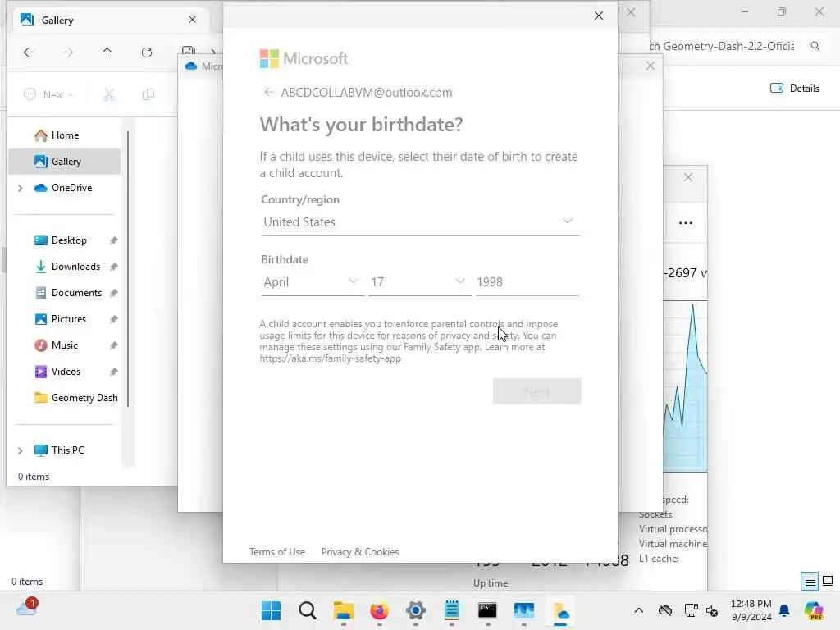Toggle the Details pane in Explorer
Screen dimensions: 840x630
pos(794,89)
